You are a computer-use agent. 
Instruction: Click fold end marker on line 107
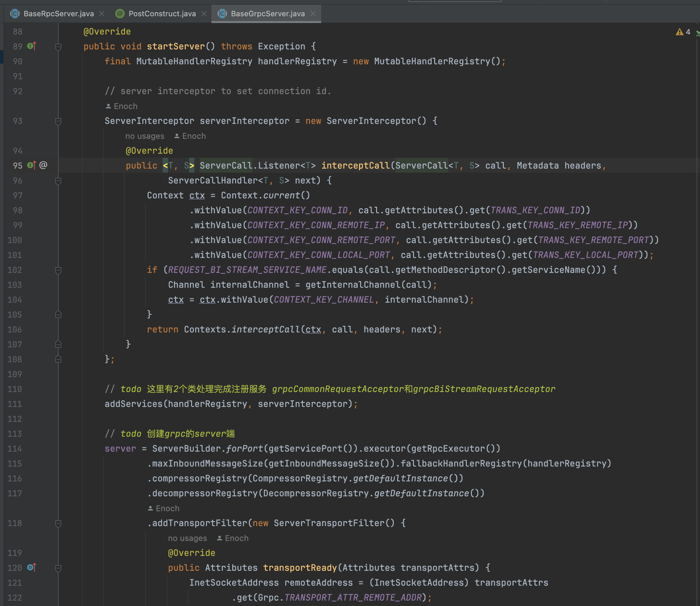point(58,344)
